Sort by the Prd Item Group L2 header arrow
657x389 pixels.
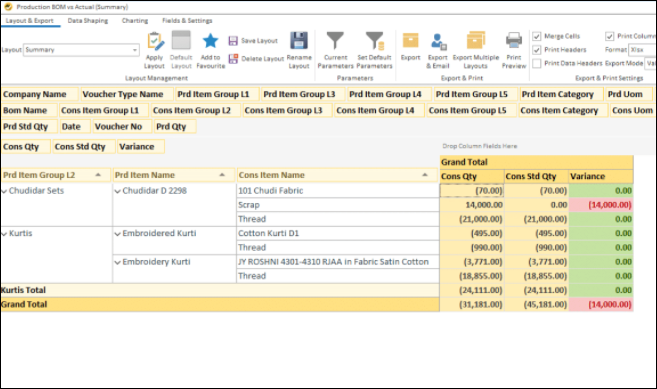[x=98, y=175]
